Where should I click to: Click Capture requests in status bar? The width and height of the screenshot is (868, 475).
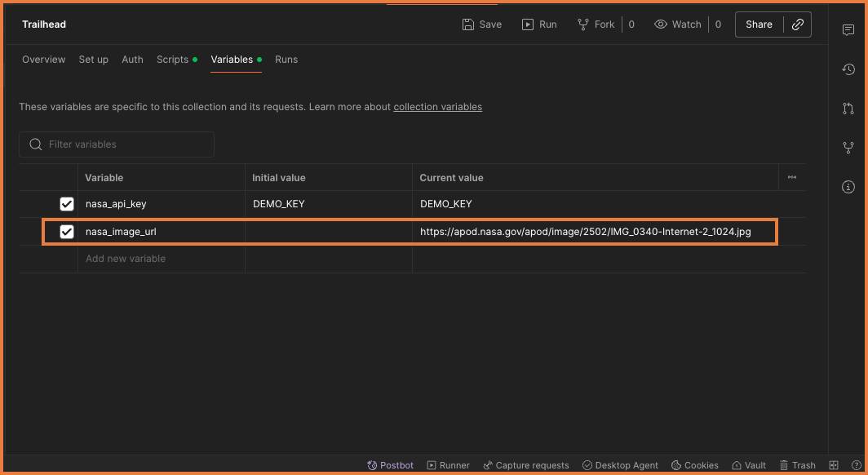(x=526, y=465)
